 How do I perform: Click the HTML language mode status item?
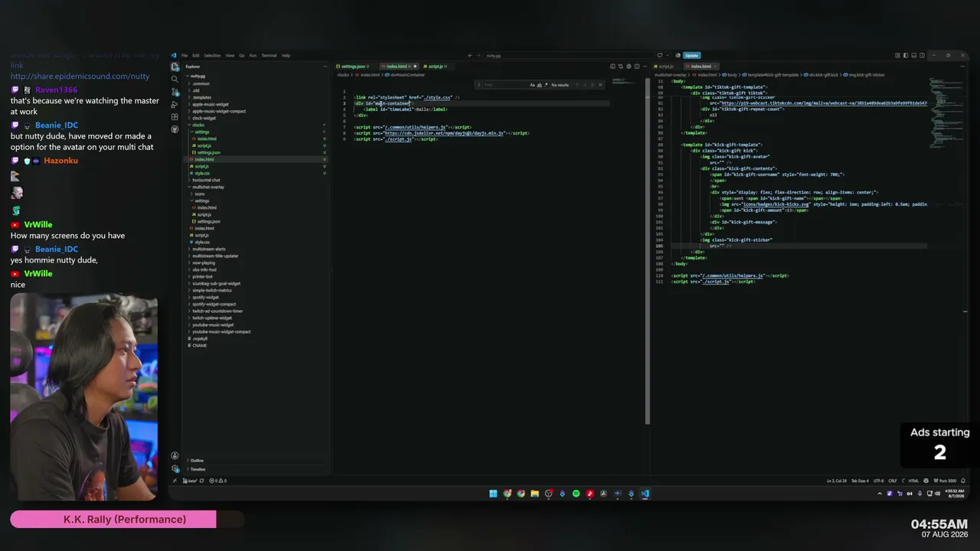913,481
